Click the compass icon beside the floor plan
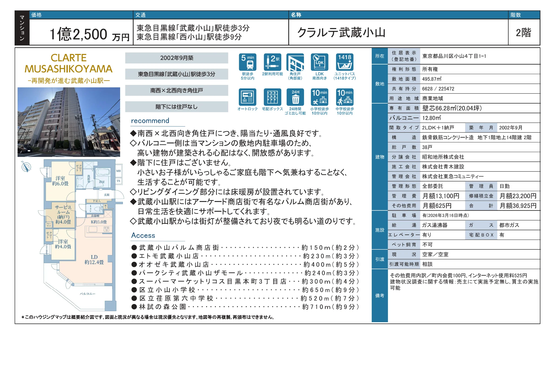 click(26, 167)
